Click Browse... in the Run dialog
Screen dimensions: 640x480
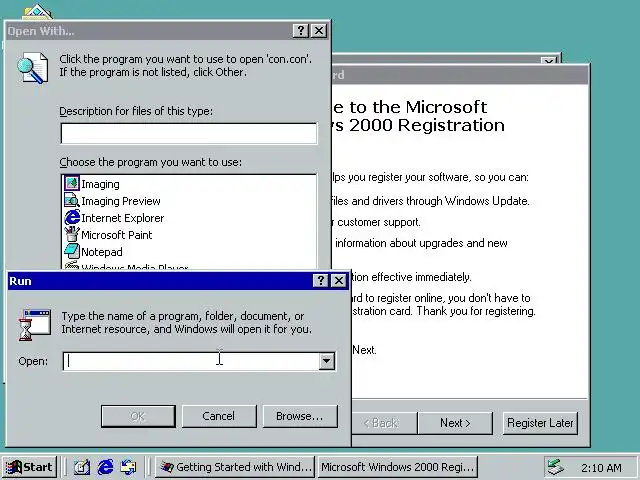tap(300, 416)
